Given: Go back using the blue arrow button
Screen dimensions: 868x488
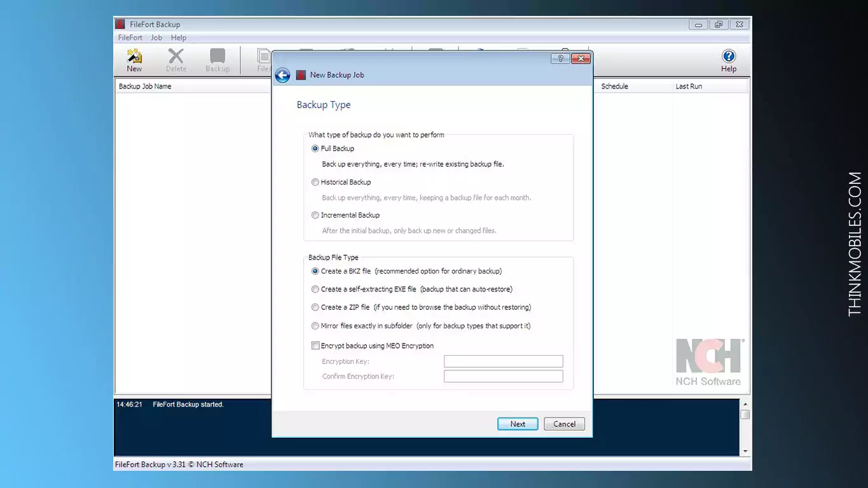Looking at the screenshot, I should tap(283, 75).
